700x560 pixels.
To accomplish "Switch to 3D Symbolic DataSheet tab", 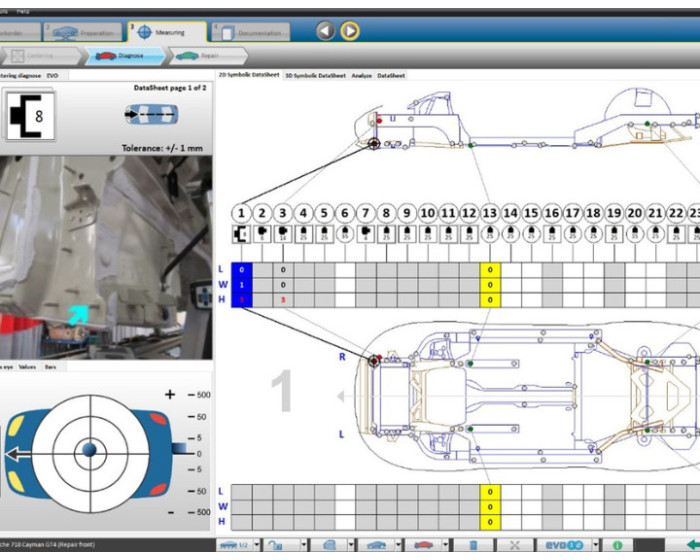I will pyautogui.click(x=315, y=75).
